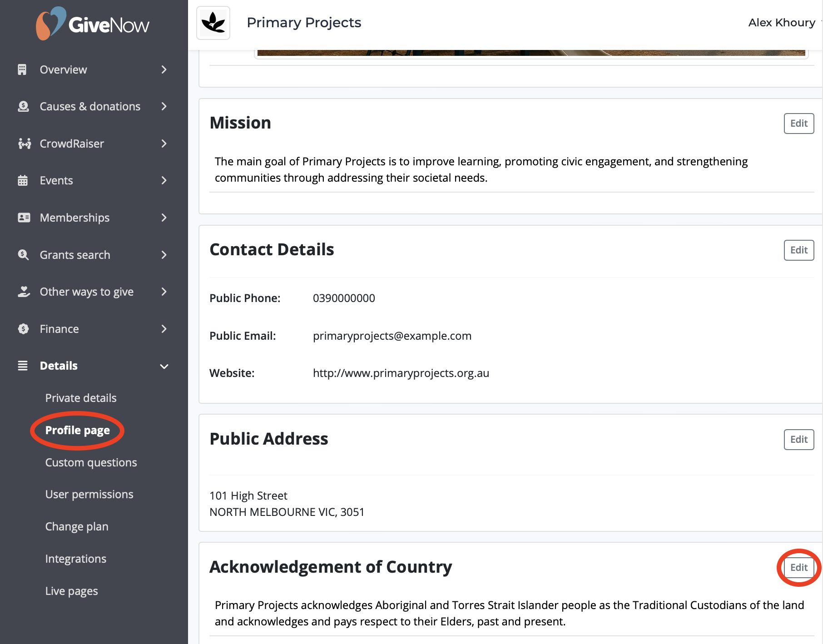
Task: Click the Grants search magnifier icon
Action: (23, 255)
